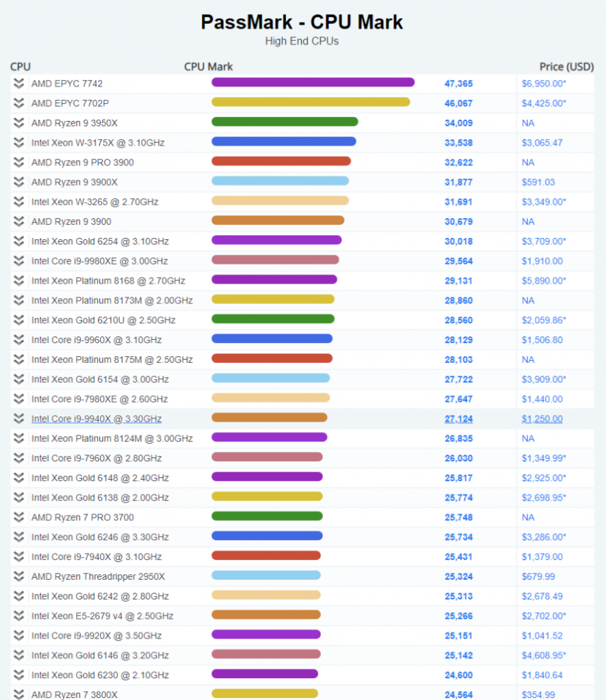The height and width of the screenshot is (700, 606).
Task: Open Intel Core i9-9980XE @ 3.00GHz link
Action: (x=100, y=260)
